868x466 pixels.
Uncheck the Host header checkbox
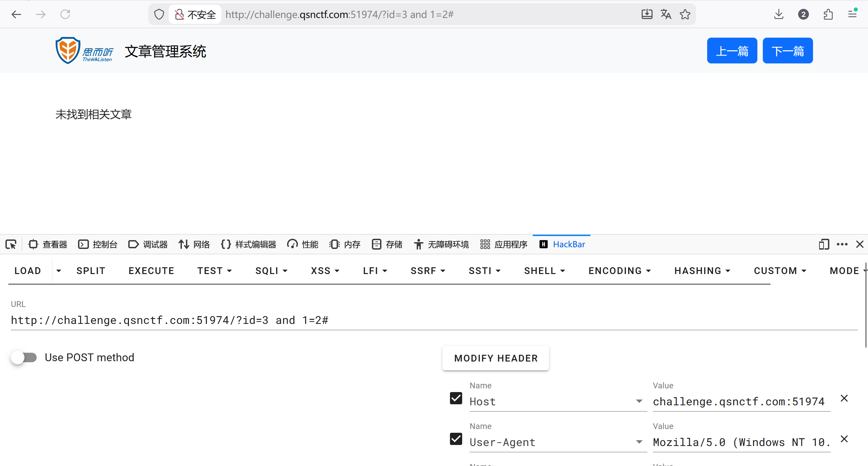click(x=456, y=398)
